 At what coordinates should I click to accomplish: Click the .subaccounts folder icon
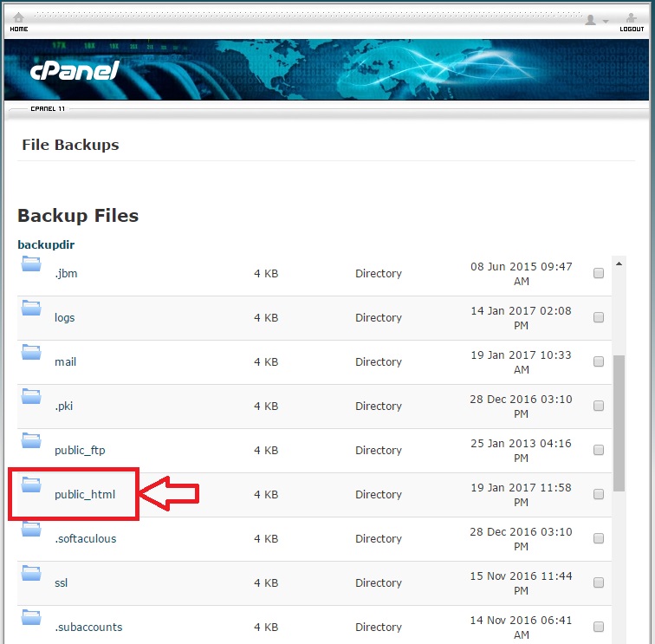[31, 618]
